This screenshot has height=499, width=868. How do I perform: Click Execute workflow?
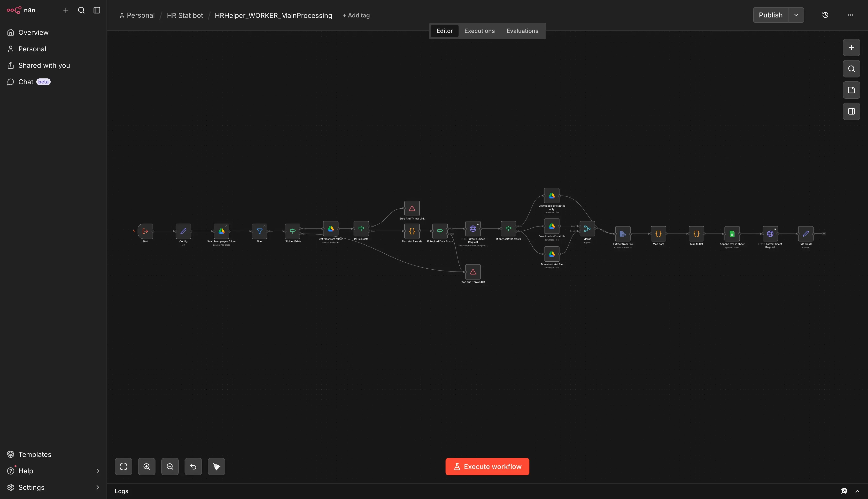pos(487,466)
